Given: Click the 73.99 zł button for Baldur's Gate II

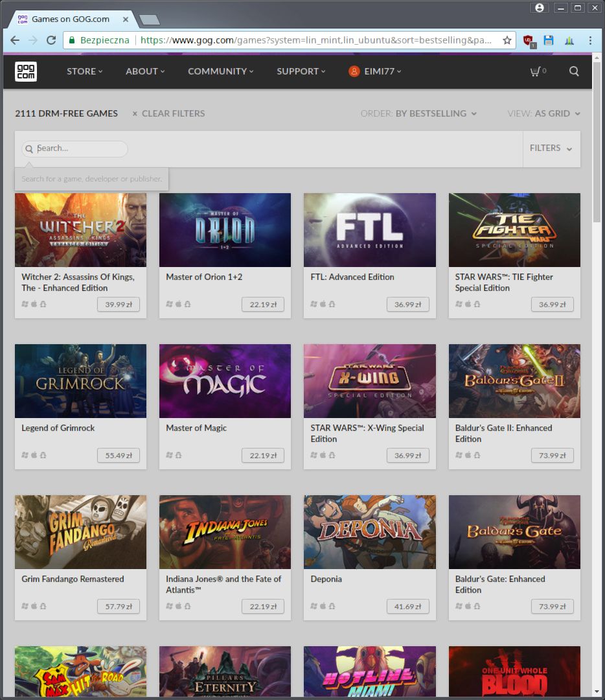Looking at the screenshot, I should pyautogui.click(x=553, y=456).
